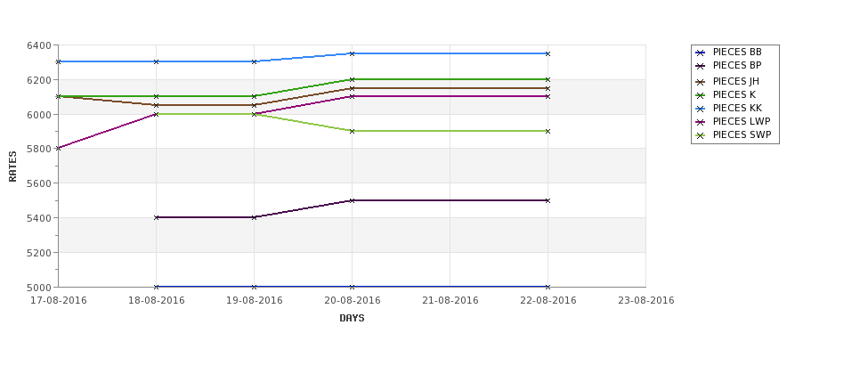Click the SWP data point at 5900 on 22-08-2016
868x382 pixels.
pos(548,131)
